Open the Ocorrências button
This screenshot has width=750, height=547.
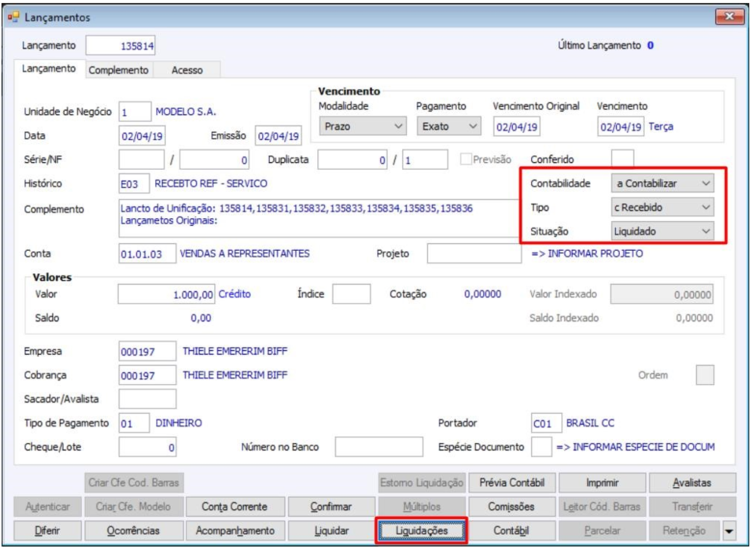(133, 531)
